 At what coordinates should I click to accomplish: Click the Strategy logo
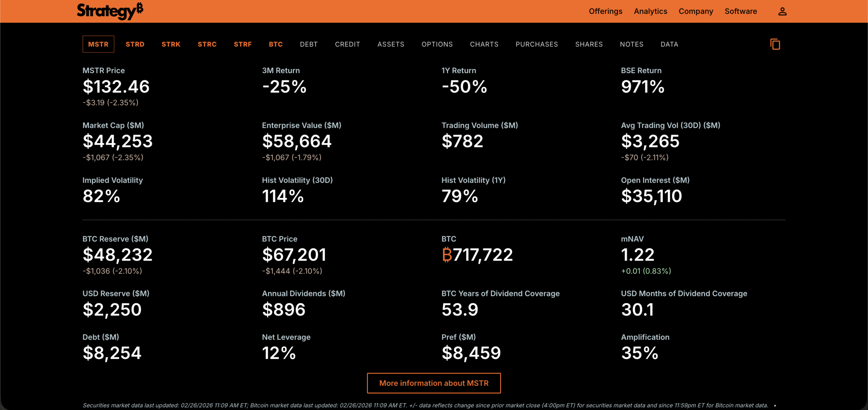coord(110,11)
